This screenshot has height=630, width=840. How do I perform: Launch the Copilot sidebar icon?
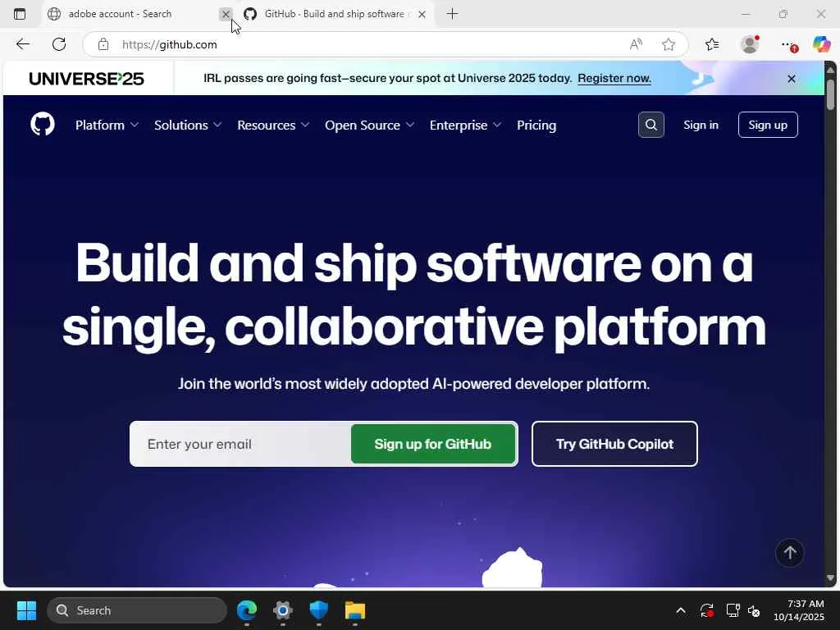point(821,44)
